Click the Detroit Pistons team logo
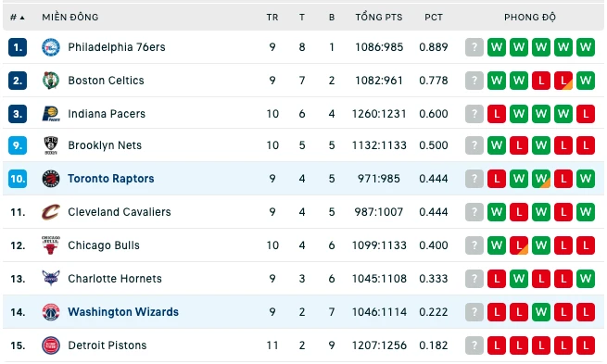 click(51, 345)
